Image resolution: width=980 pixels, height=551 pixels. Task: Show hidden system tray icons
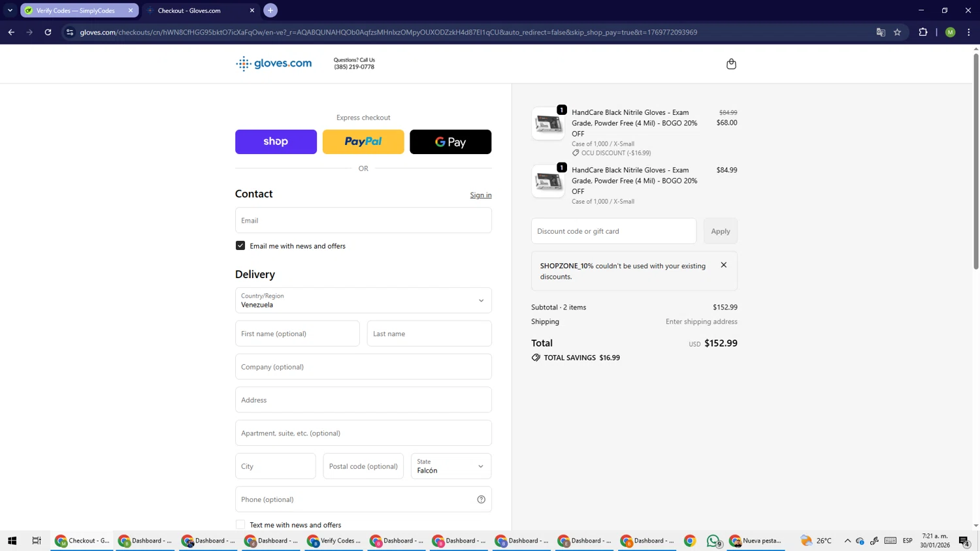(x=847, y=541)
